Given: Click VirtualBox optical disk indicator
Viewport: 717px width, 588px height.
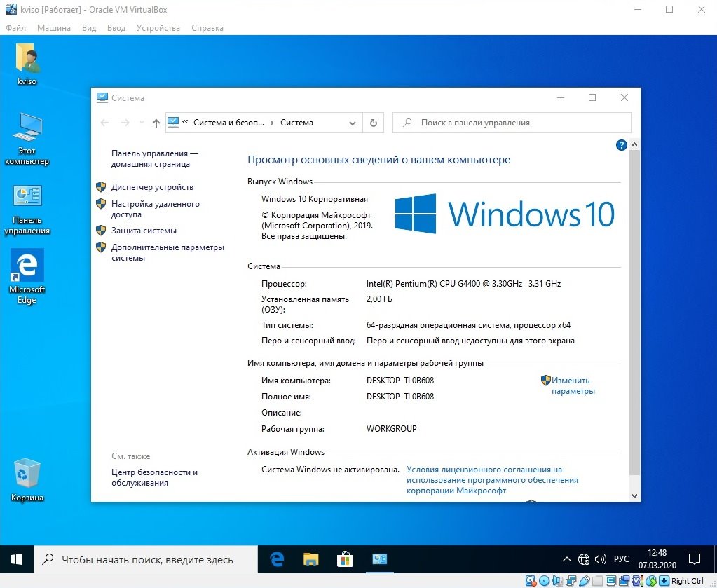Looking at the screenshot, I should tap(544, 581).
